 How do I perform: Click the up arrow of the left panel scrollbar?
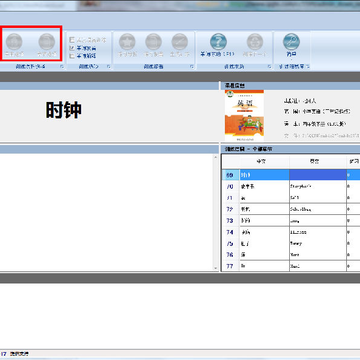point(215,157)
